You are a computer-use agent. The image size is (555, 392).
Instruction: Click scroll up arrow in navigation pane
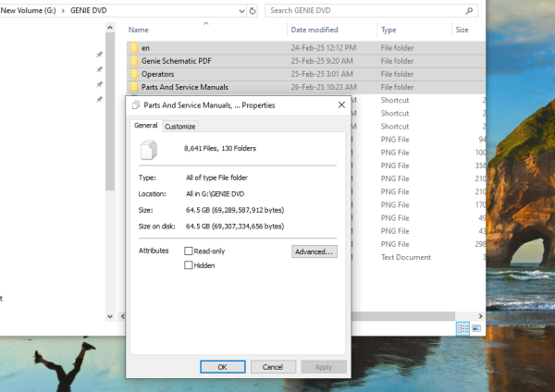(110, 28)
